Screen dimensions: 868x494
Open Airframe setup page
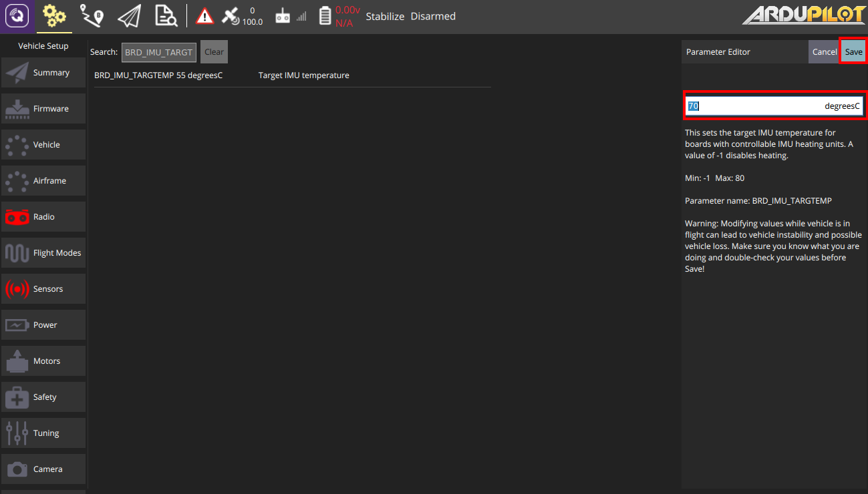pos(43,180)
